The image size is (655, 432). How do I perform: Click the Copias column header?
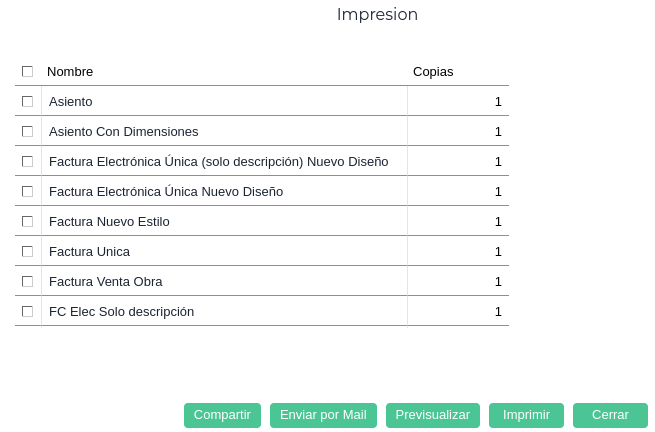pos(433,71)
